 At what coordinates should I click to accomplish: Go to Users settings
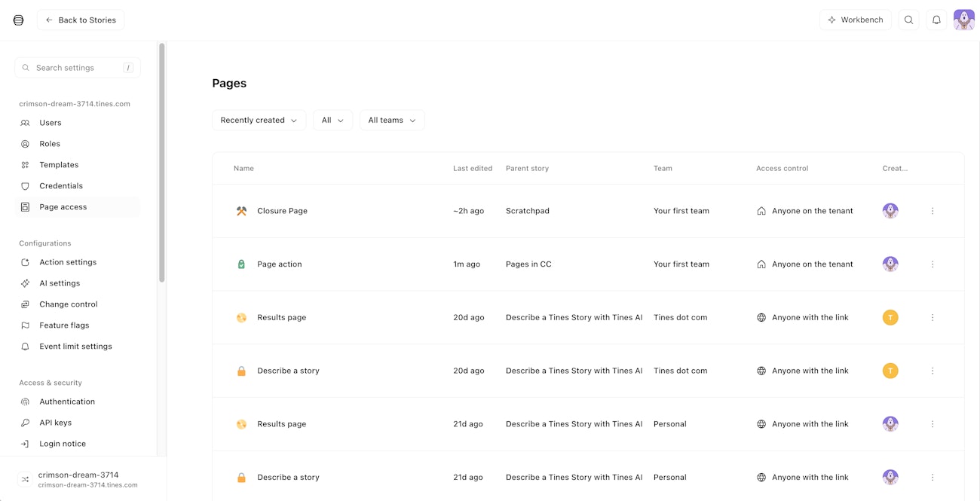51,123
